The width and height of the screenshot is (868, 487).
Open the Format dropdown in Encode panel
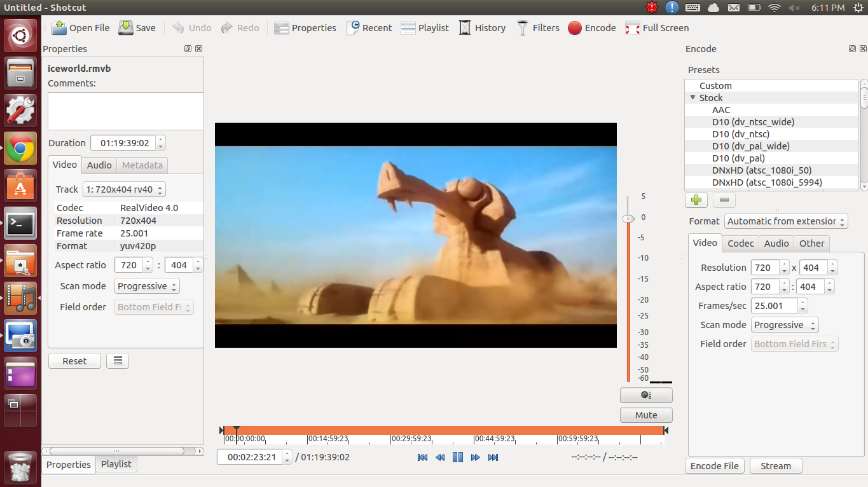click(786, 221)
